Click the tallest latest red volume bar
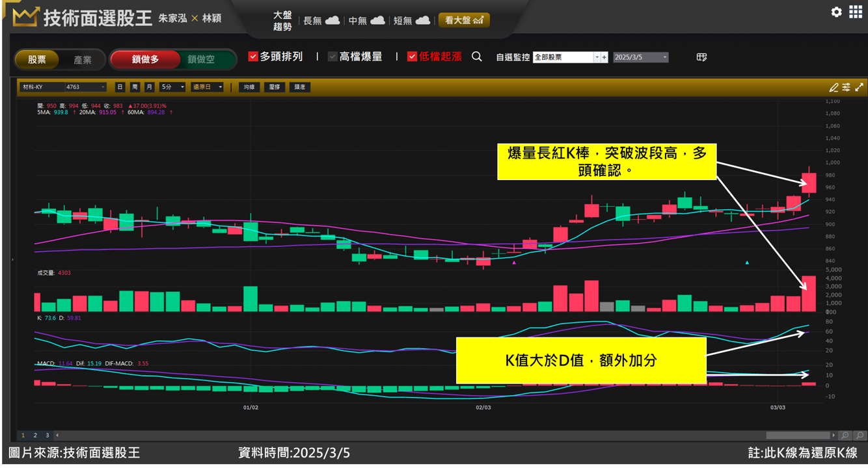Image resolution: width=868 pixels, height=468 pixels. [x=809, y=294]
